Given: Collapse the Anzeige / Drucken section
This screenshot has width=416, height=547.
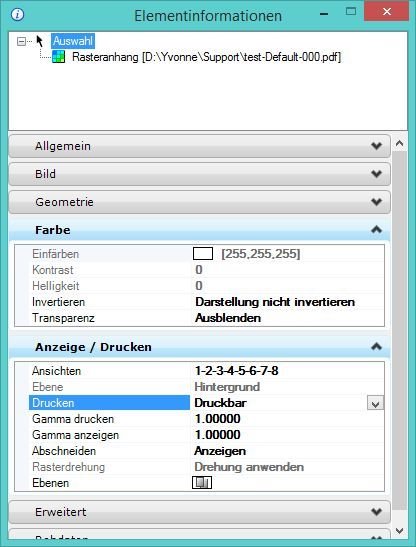Looking at the screenshot, I should [x=199, y=347].
